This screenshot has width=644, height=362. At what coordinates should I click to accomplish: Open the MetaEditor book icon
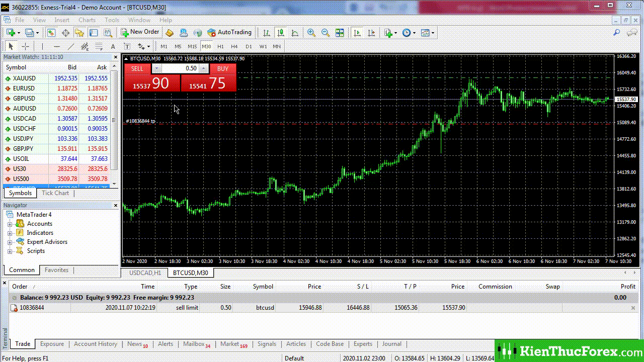tap(170, 33)
